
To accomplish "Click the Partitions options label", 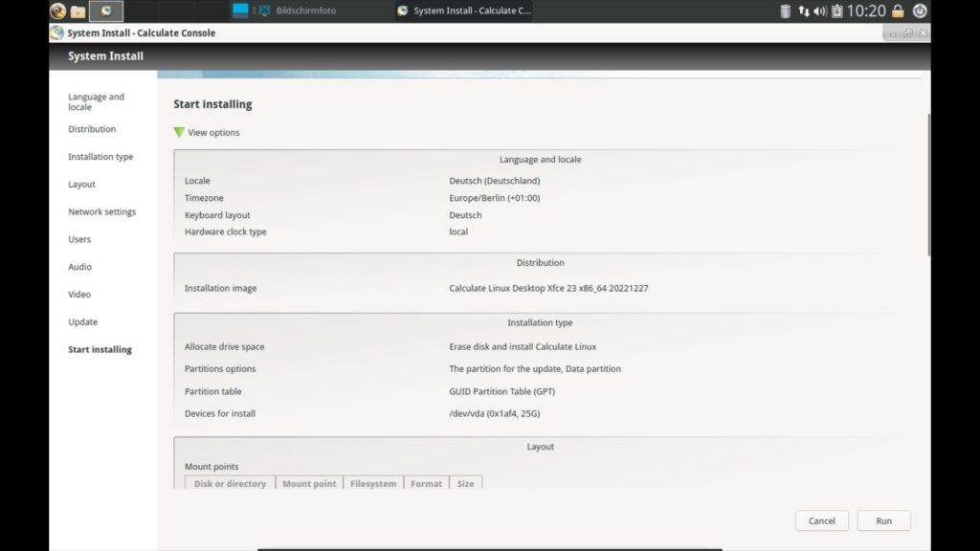I will pyautogui.click(x=220, y=368).
